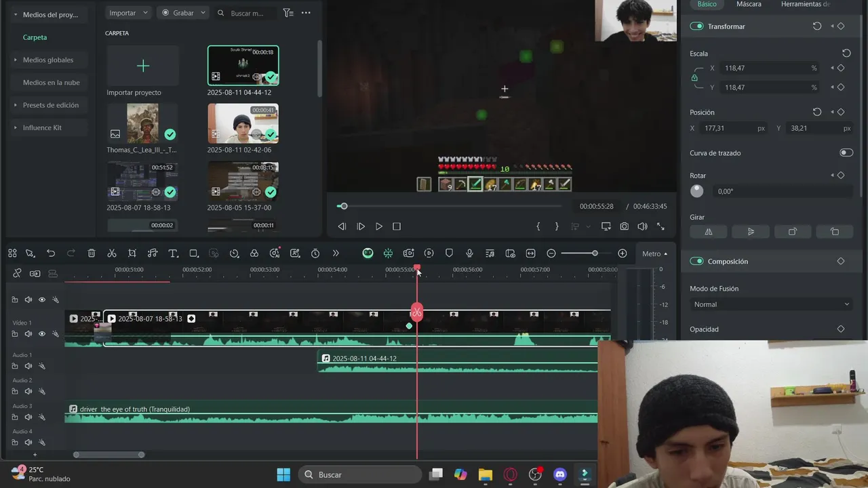The height and width of the screenshot is (488, 868).
Task: Select Carpeta in media sidebar
Action: tap(35, 37)
